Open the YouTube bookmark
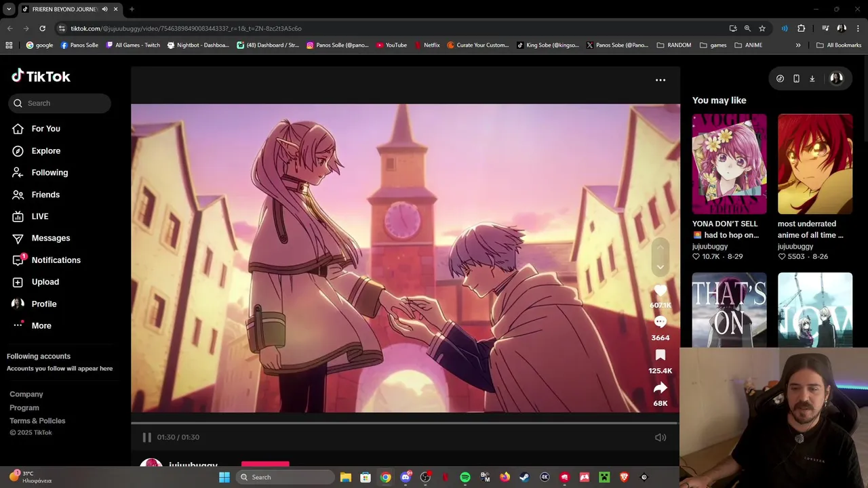Image resolution: width=868 pixels, height=488 pixels. coord(391,45)
